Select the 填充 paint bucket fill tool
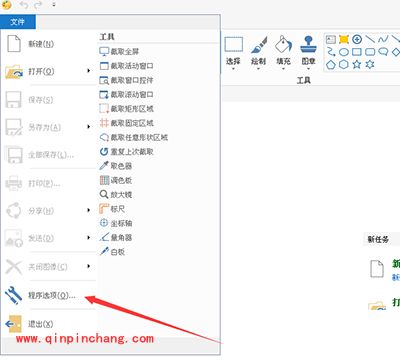The height and width of the screenshot is (360, 400). [283, 52]
